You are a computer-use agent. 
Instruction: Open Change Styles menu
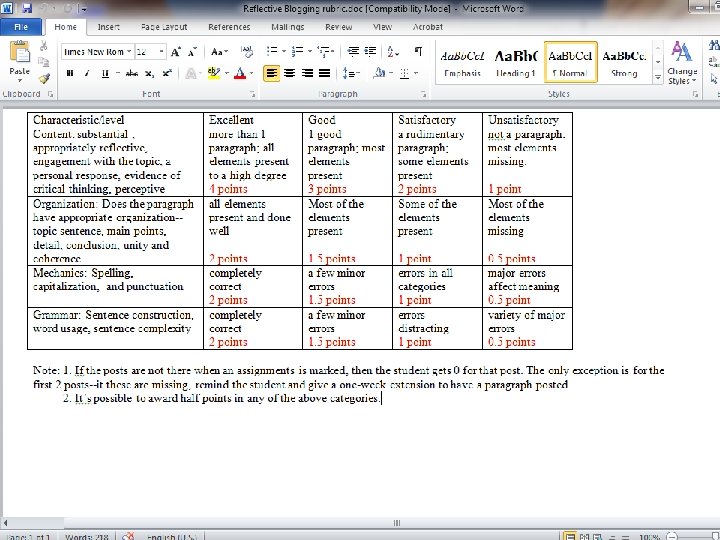[682, 63]
